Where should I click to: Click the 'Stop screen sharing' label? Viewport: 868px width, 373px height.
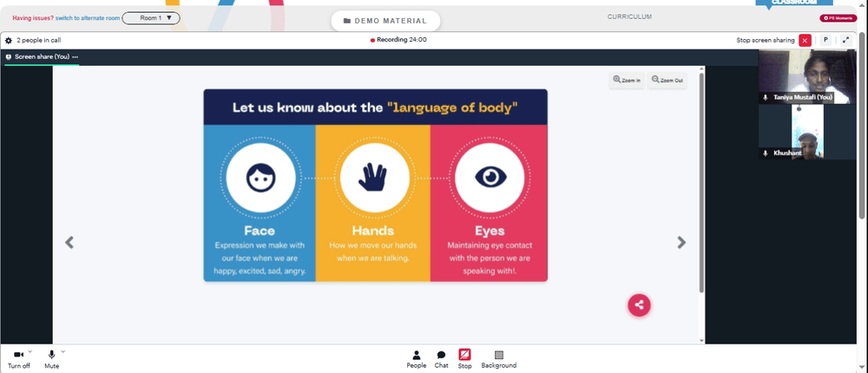tap(765, 41)
